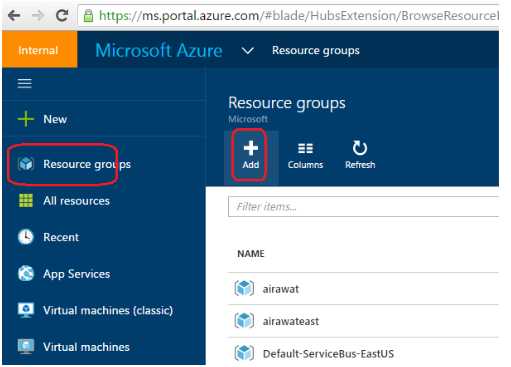
Task: Click the Add label in toolbar
Action: (x=251, y=165)
